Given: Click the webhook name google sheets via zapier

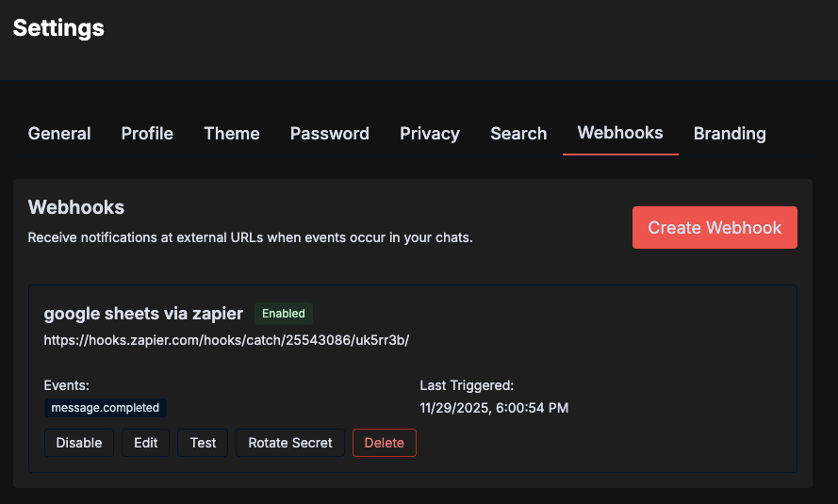Looking at the screenshot, I should (x=143, y=314).
